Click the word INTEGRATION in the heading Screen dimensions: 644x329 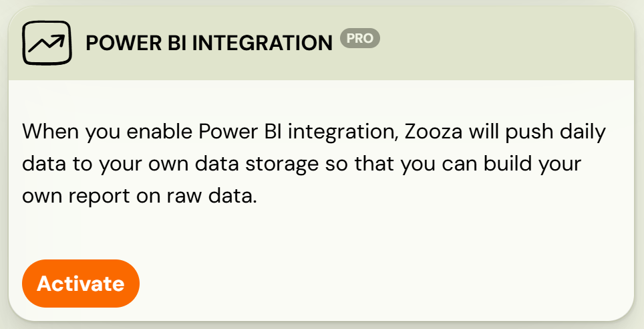(x=263, y=43)
